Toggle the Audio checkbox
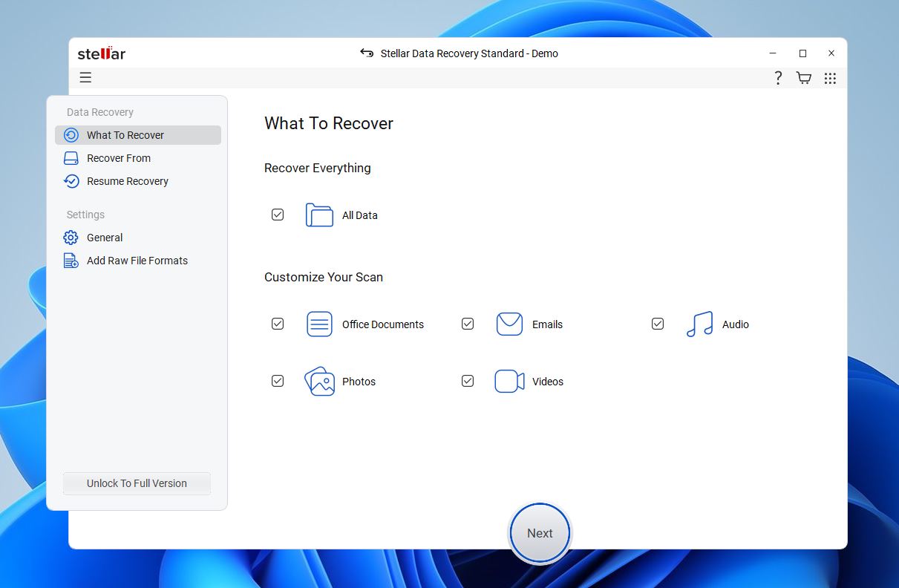The image size is (899, 588). click(658, 324)
